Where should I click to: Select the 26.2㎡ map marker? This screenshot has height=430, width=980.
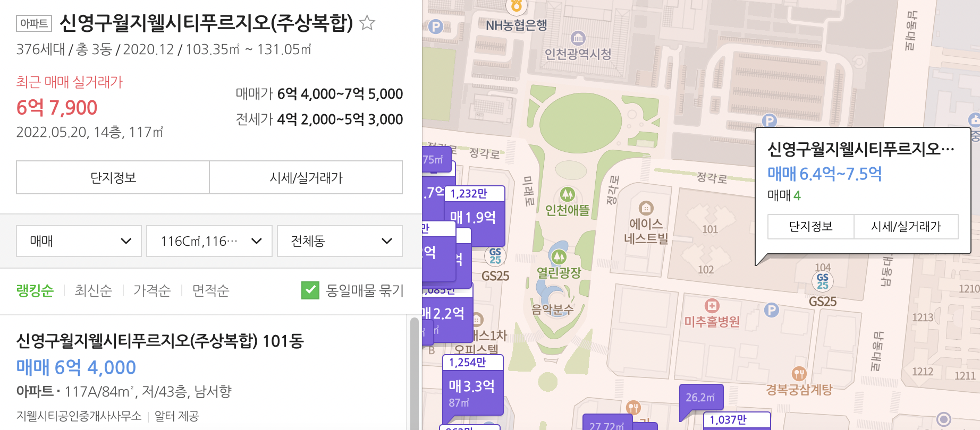point(700,397)
